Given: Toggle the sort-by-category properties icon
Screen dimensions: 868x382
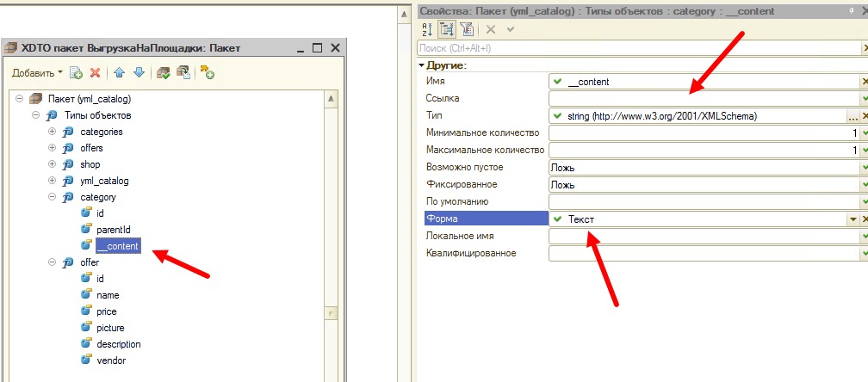Looking at the screenshot, I should click(446, 29).
